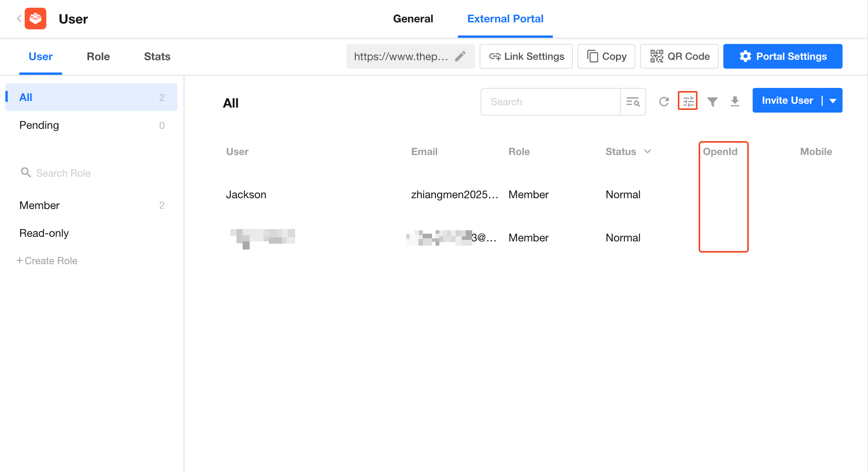
Task: Click the pencil icon to edit portal URL
Action: [x=460, y=56]
